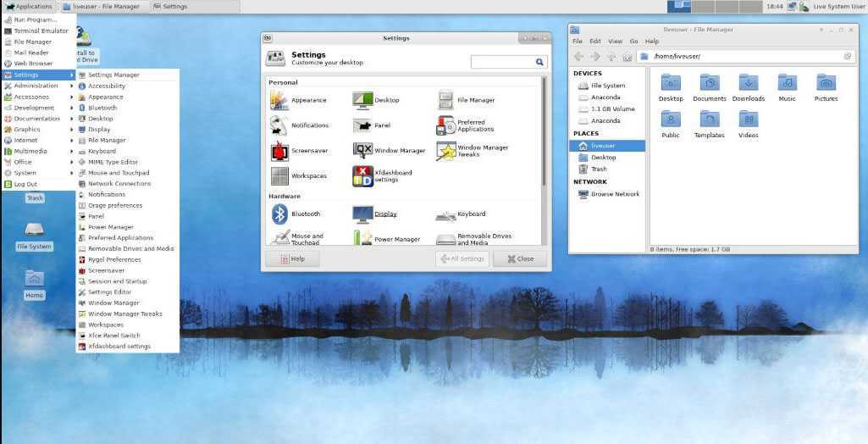Click the Close button in Settings window
This screenshot has width=868, height=444.
pos(520,258)
